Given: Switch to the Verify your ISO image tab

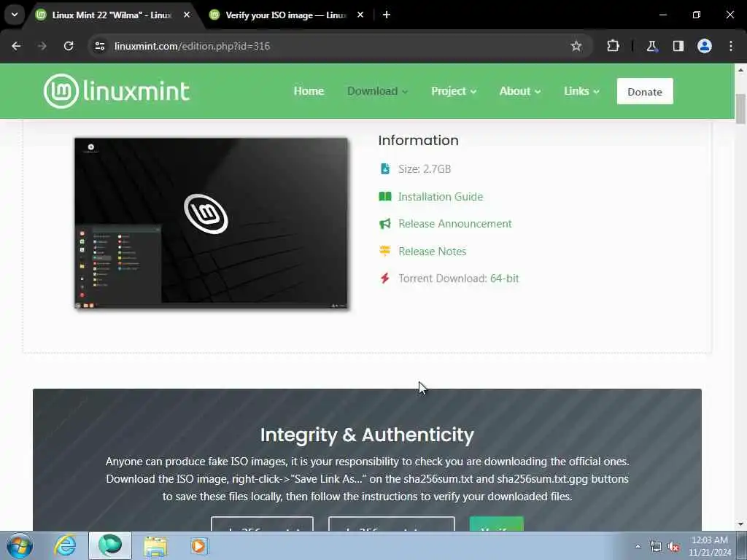Looking at the screenshot, I should coord(285,15).
